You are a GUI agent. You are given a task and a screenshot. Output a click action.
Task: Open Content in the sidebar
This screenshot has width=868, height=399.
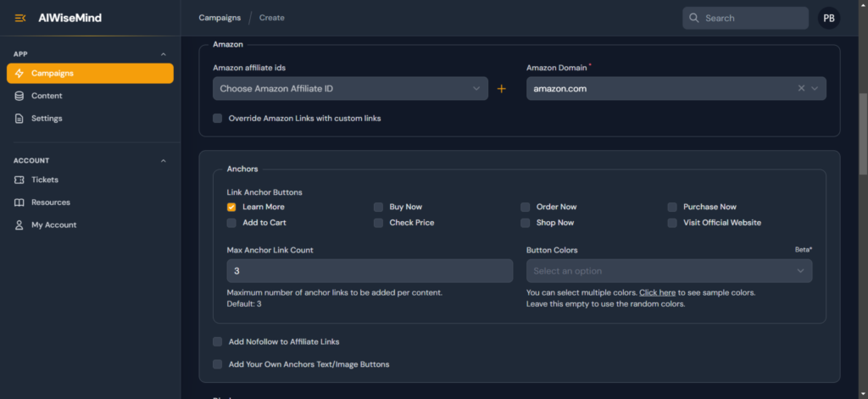[90, 96]
